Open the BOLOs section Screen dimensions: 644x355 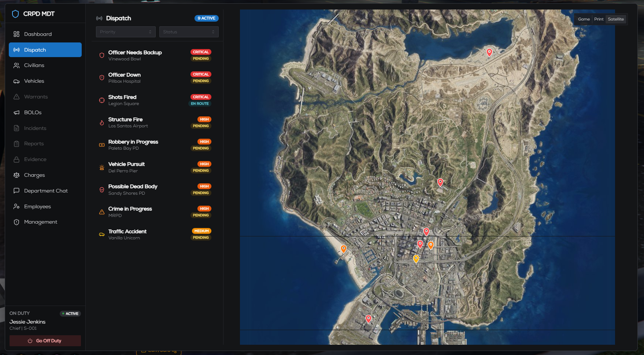[x=45, y=112]
